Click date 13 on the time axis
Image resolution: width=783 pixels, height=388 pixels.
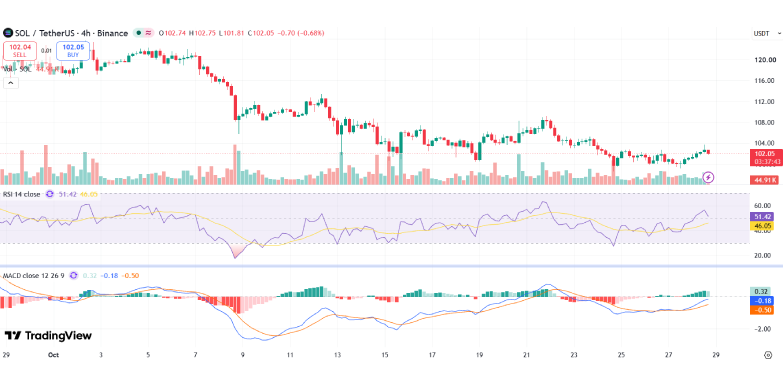coord(338,355)
